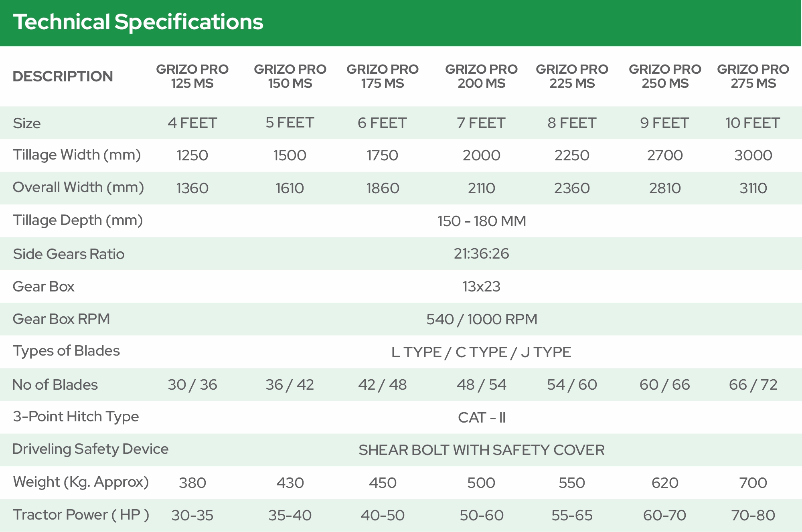Click blade count 54 / 60
This screenshot has height=532, width=802.
click(572, 385)
